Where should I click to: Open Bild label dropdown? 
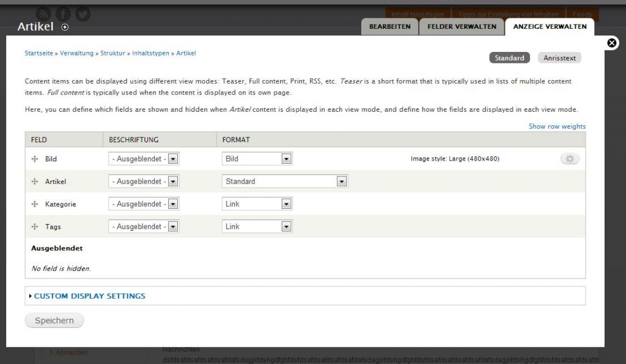(144, 159)
